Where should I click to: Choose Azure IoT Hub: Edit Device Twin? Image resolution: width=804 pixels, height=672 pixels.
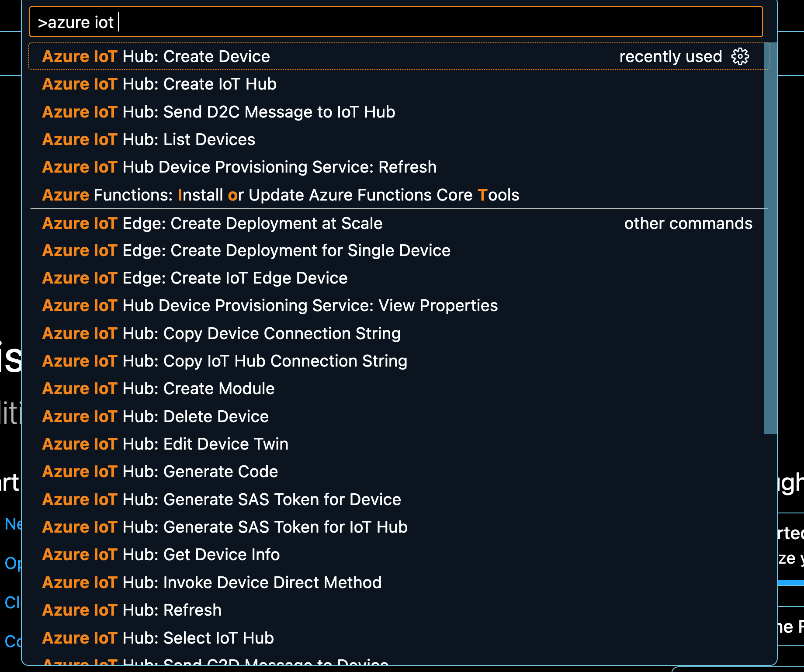pos(165,444)
